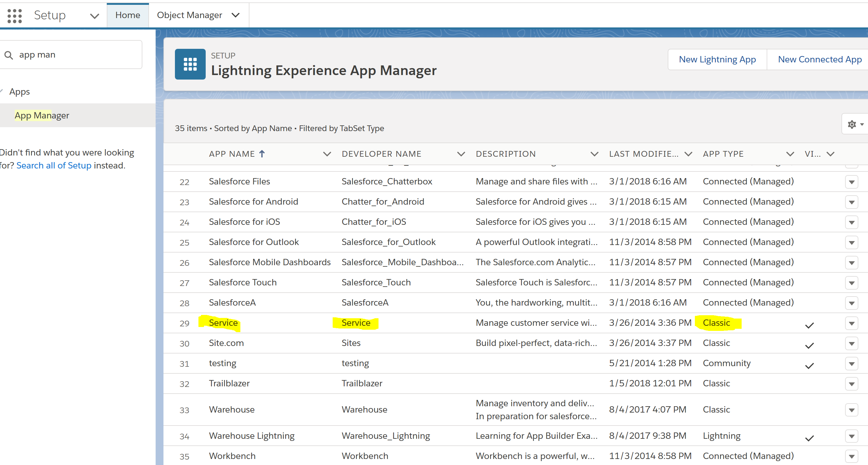Click visible checkmark in the testing row

(x=809, y=366)
